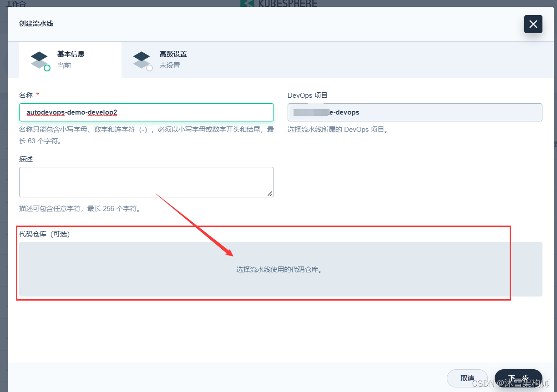This screenshot has width=557, height=392.
Task: Click green status circle on 基本信息 step
Action: pos(47,68)
